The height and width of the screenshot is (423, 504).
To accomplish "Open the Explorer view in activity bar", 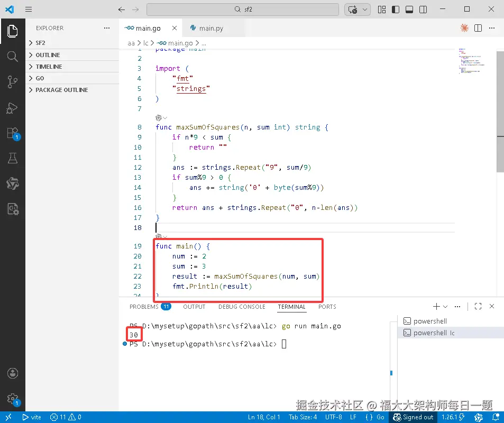I will pyautogui.click(x=12, y=31).
